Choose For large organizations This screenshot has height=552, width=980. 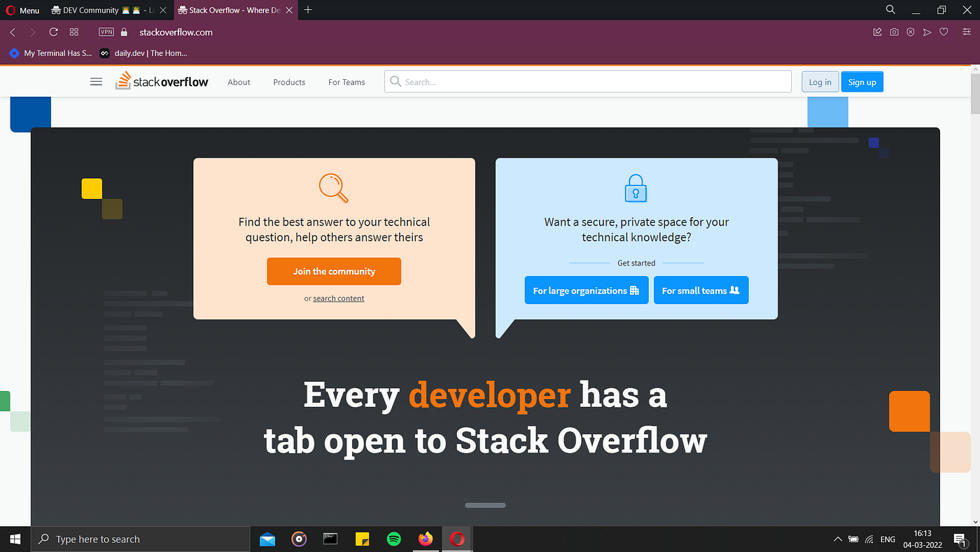[586, 291]
